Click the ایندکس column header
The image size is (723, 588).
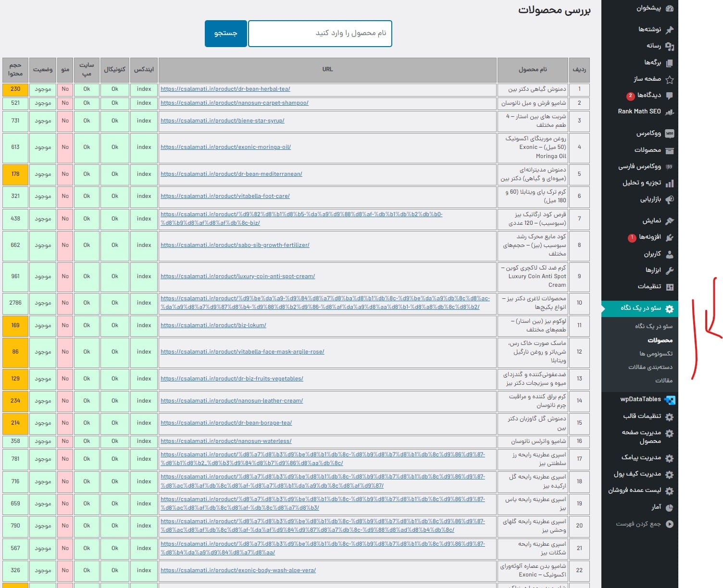coord(144,70)
